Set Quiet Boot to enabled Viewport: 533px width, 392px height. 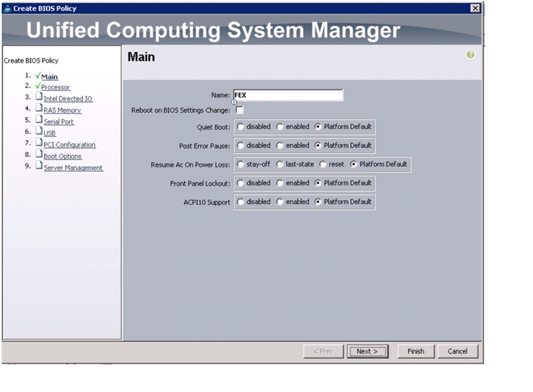tap(280, 127)
